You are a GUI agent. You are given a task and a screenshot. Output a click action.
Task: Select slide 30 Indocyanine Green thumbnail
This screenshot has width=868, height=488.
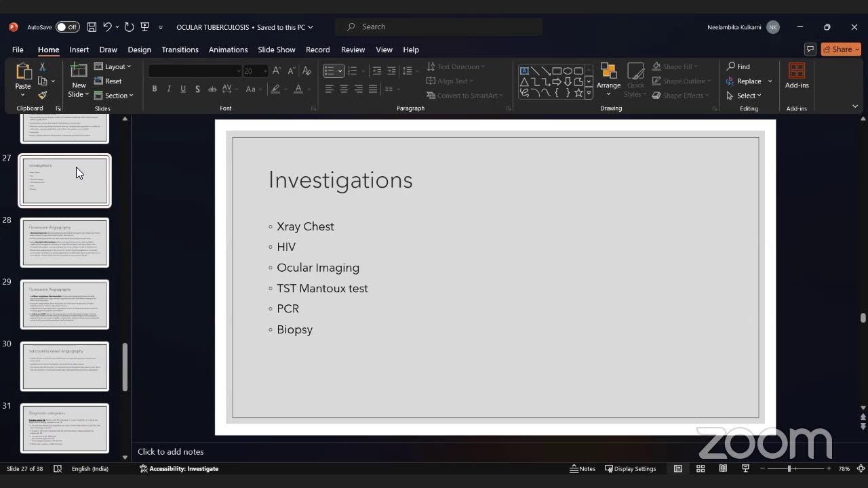pyautogui.click(x=64, y=367)
